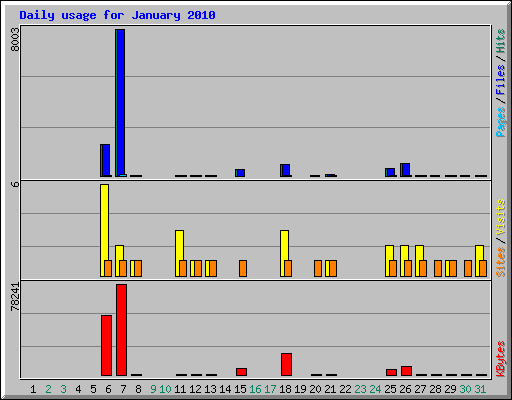This screenshot has height=400, width=512.
Task: Click the blue hits bar for day 18
Action: 286,170
